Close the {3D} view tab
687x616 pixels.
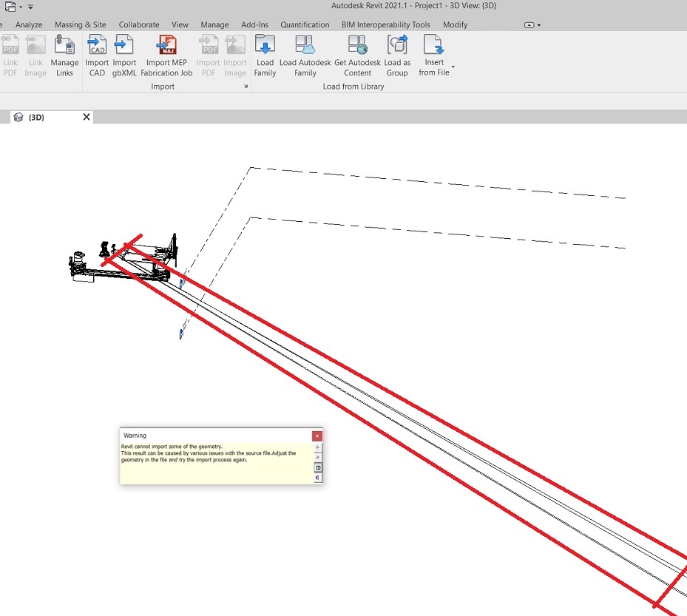[86, 116]
